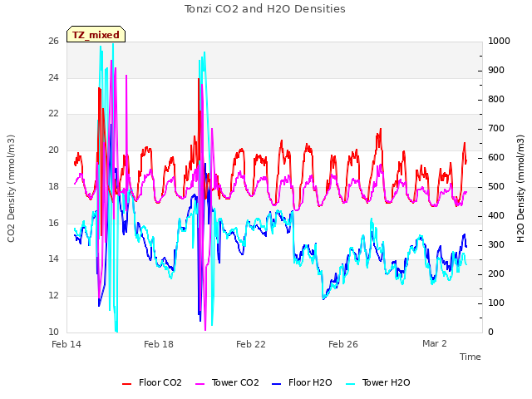Click the red Floor CO2 legend swatch
Screen dimensions: 532x399
pyautogui.click(x=127, y=384)
